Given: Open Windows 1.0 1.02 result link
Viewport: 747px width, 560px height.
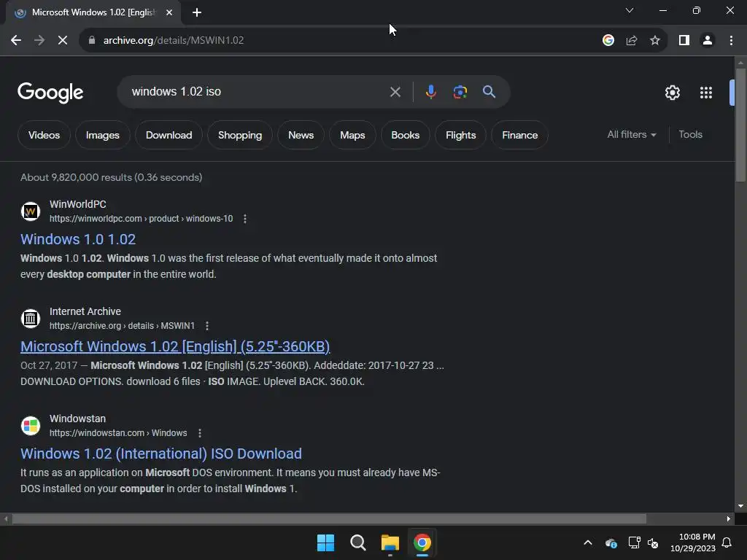Looking at the screenshot, I should coord(78,239).
